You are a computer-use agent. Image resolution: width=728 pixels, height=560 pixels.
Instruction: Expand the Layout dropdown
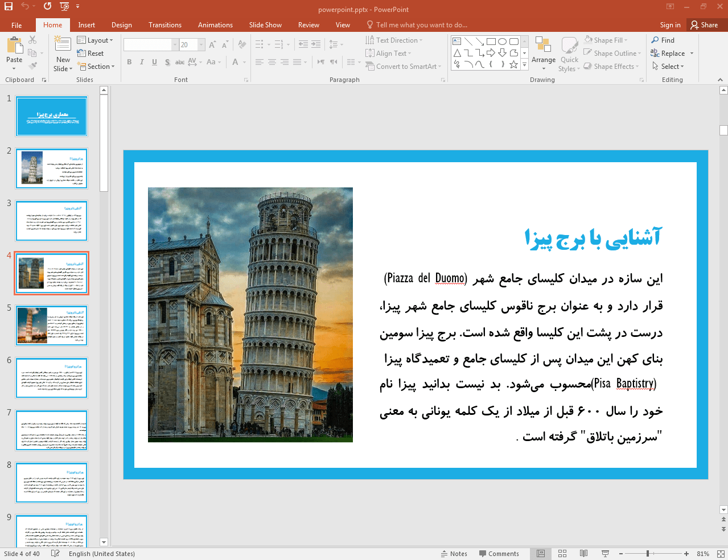(96, 40)
